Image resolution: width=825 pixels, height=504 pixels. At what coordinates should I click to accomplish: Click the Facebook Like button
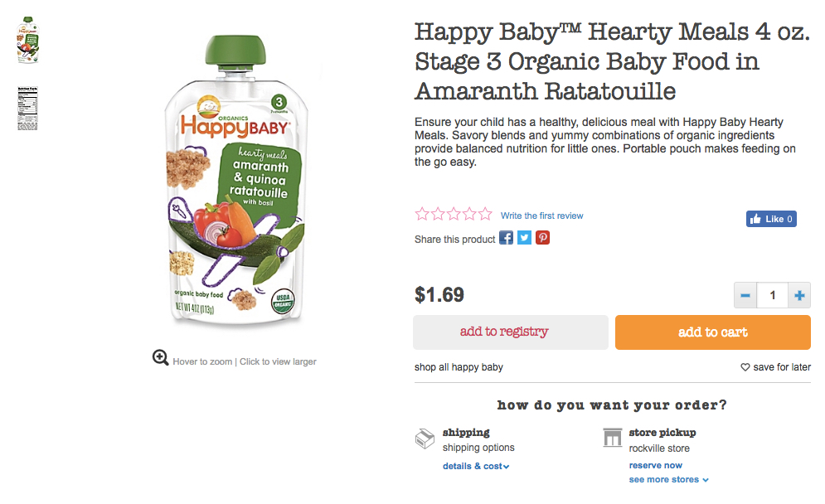(x=771, y=219)
